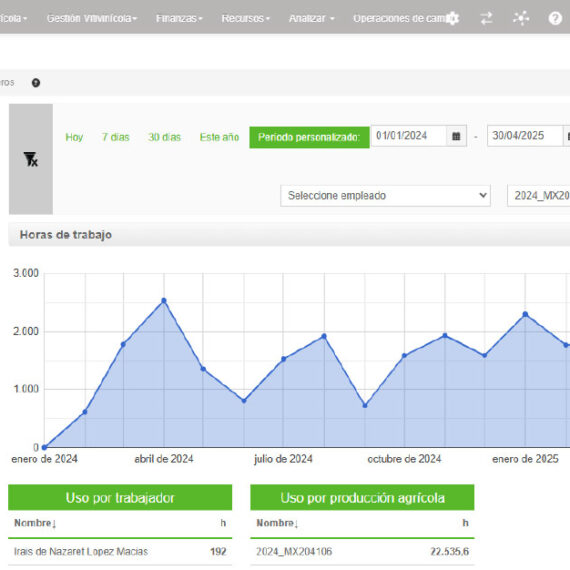
Task: Open calendar picker next to 01/01/2024
Action: 456,136
